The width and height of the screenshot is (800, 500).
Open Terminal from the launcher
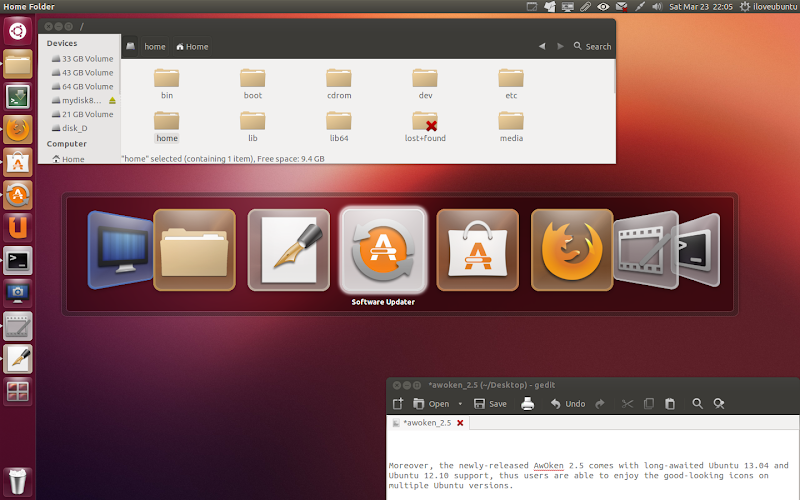(x=17, y=261)
